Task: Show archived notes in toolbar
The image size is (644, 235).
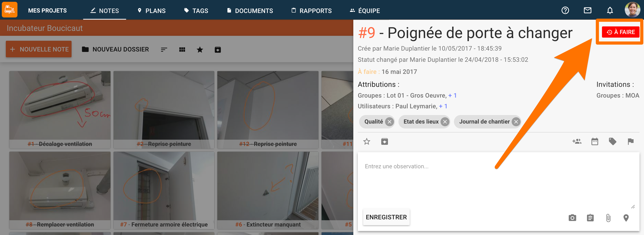Action: pyautogui.click(x=218, y=49)
